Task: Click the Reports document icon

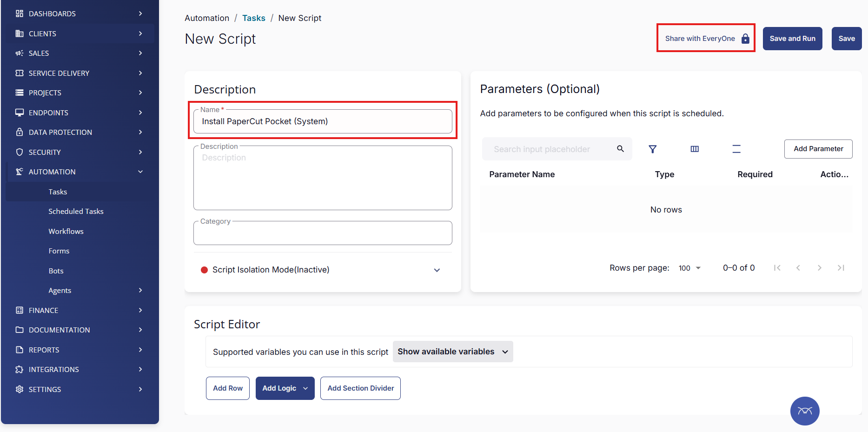Action: point(20,350)
